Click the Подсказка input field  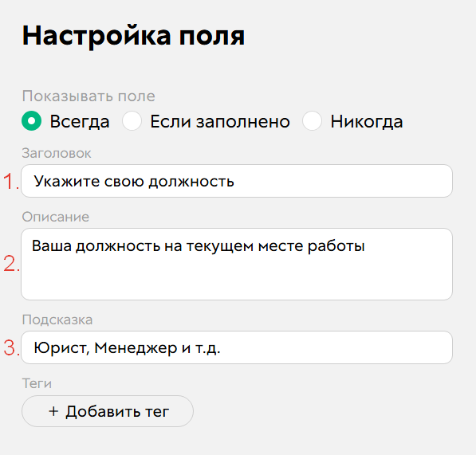coord(237,347)
